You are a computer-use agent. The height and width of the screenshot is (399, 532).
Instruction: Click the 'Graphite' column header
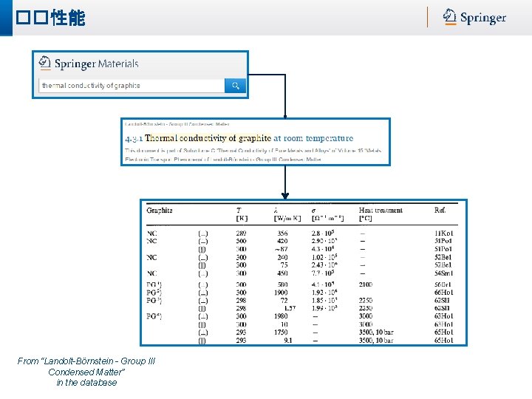[x=160, y=211]
